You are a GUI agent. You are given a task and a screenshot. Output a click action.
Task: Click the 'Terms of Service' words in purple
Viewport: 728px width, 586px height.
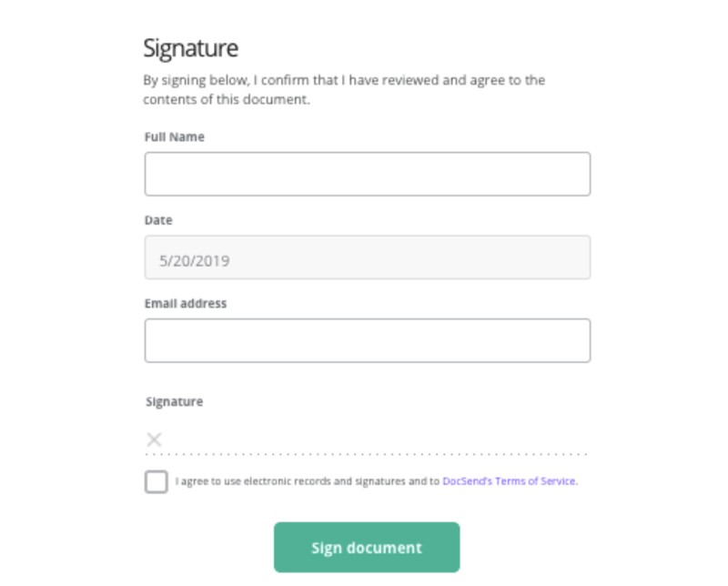coord(535,481)
